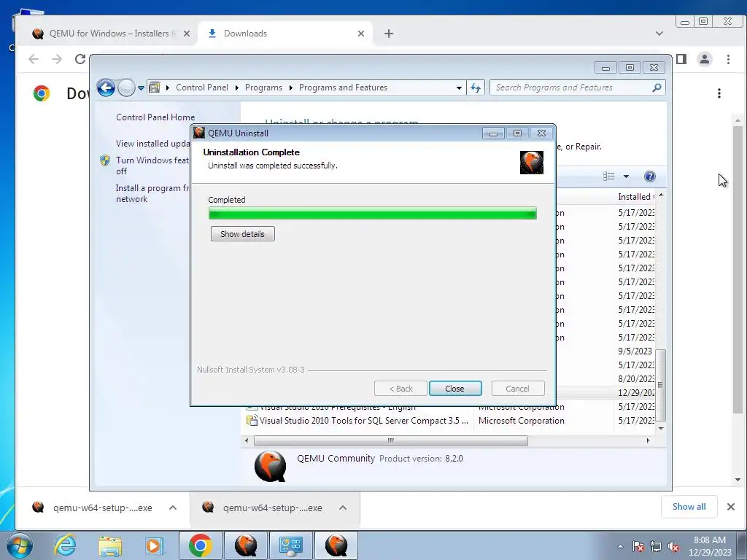Click the magnifier icon in the search box
Screen dimensions: 747x560
click(657, 87)
